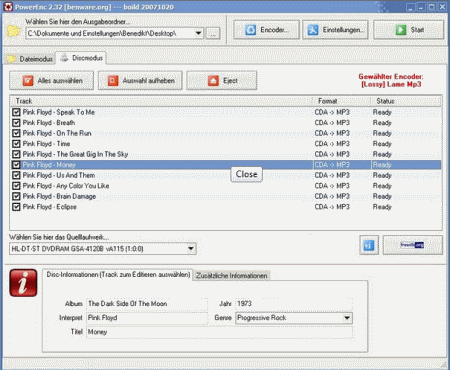Open Disc-Informationen tab
The height and width of the screenshot is (370, 450).
pos(118,275)
